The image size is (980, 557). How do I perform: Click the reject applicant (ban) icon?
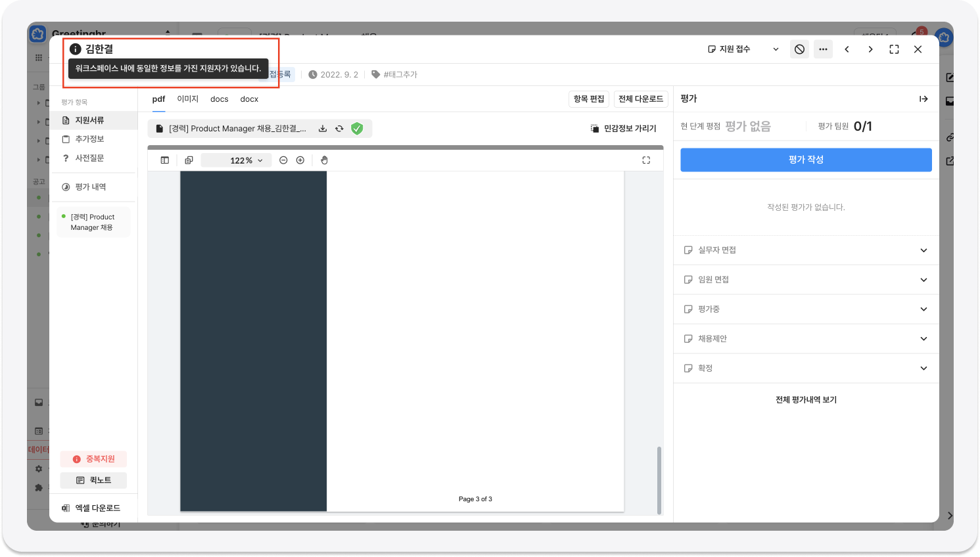tap(799, 49)
